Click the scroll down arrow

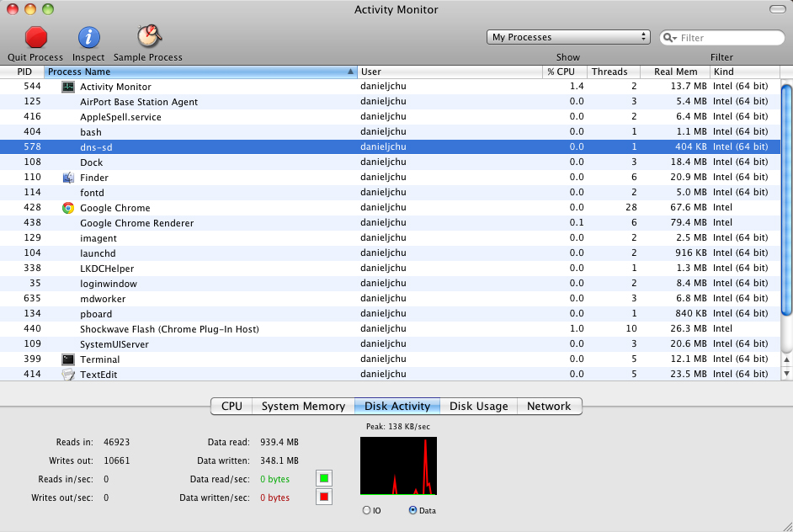(x=786, y=373)
